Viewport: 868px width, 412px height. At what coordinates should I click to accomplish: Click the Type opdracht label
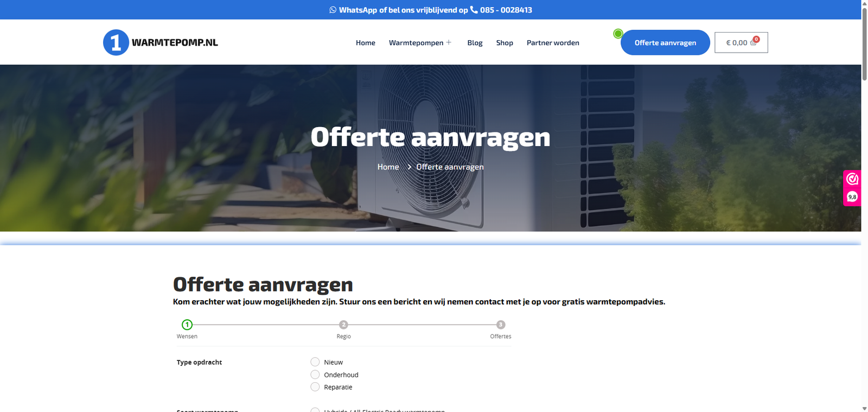(x=199, y=362)
